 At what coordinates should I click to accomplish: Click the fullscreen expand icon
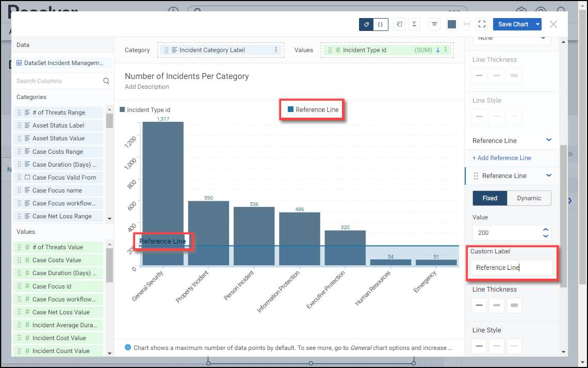(x=482, y=24)
